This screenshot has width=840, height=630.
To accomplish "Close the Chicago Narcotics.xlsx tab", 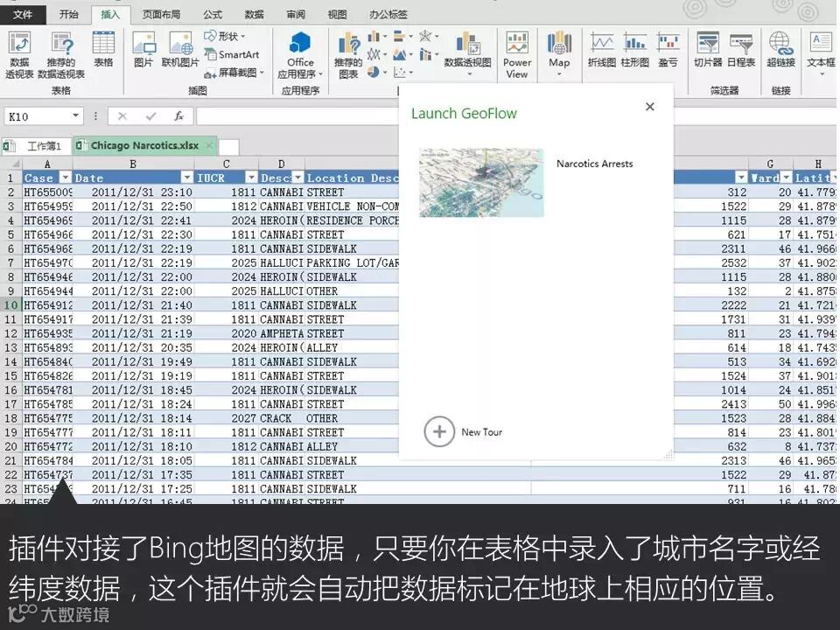I will tap(209, 145).
